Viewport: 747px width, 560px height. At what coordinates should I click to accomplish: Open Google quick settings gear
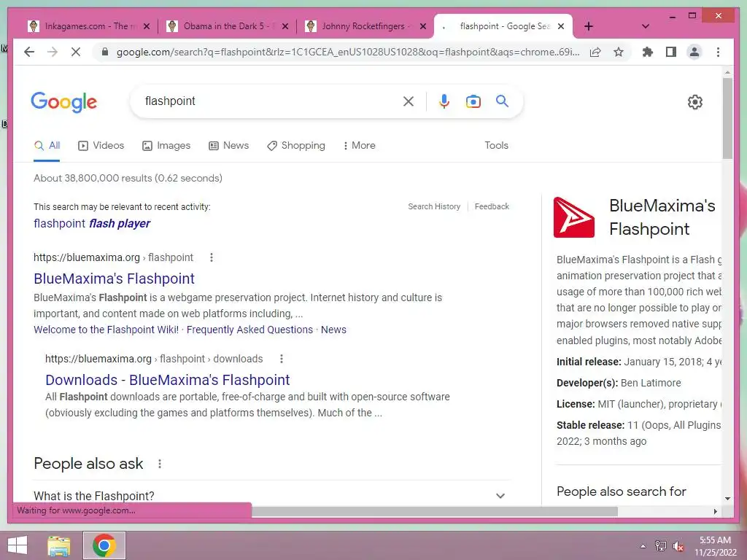(694, 102)
